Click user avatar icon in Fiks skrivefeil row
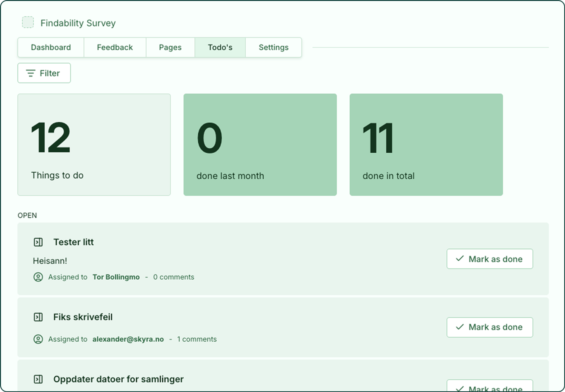 pos(38,339)
